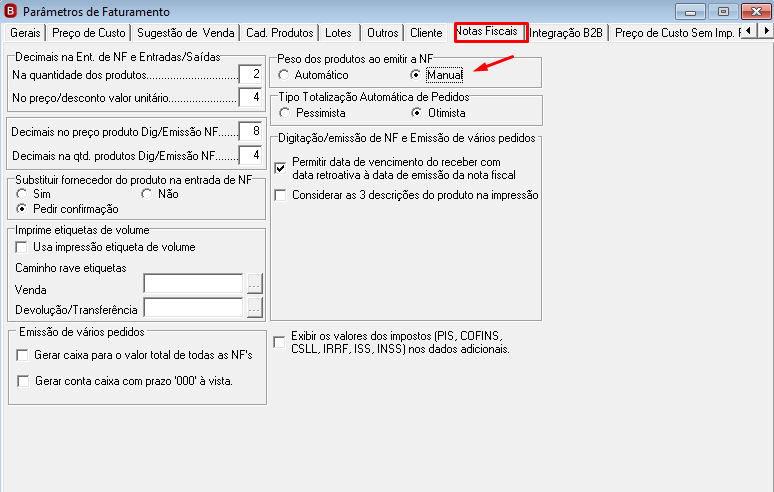Enable Considerar as 3 descrições do produto
The image size is (774, 492).
[280, 195]
